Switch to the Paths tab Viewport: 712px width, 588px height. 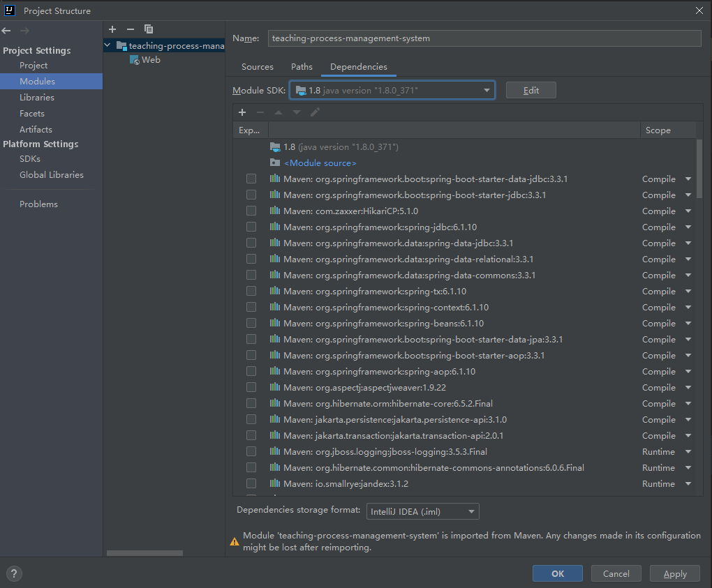point(302,67)
